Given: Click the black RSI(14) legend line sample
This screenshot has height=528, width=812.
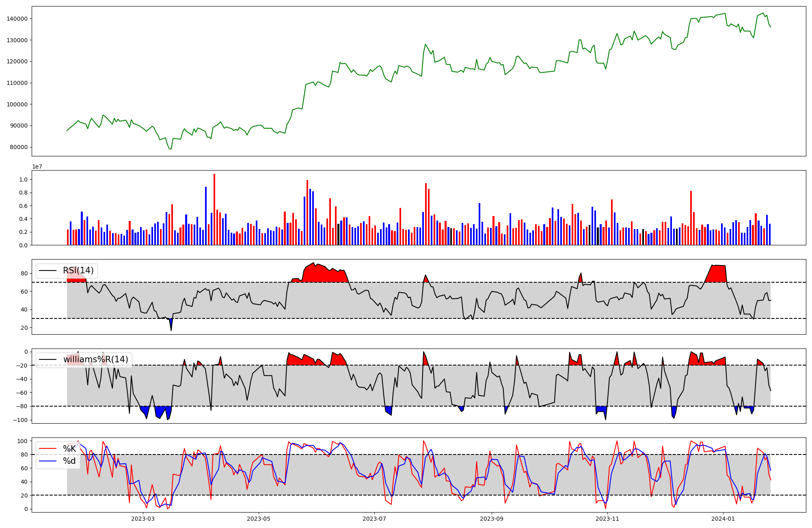Looking at the screenshot, I should click(48, 270).
